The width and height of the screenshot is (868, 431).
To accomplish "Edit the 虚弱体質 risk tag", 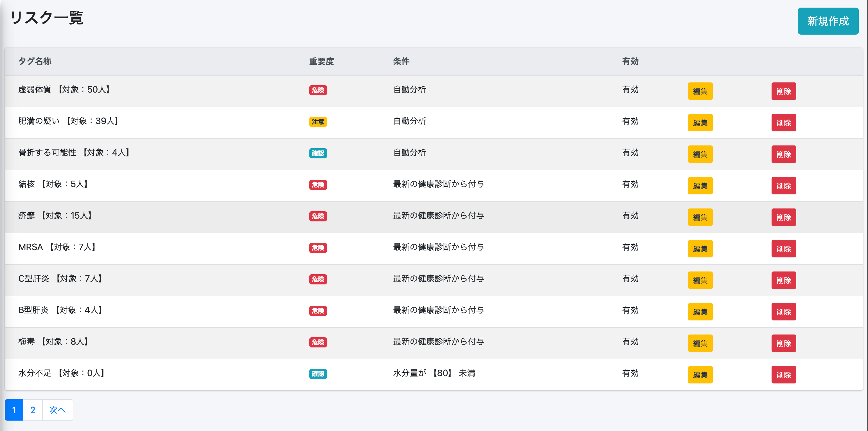I will pyautogui.click(x=700, y=91).
